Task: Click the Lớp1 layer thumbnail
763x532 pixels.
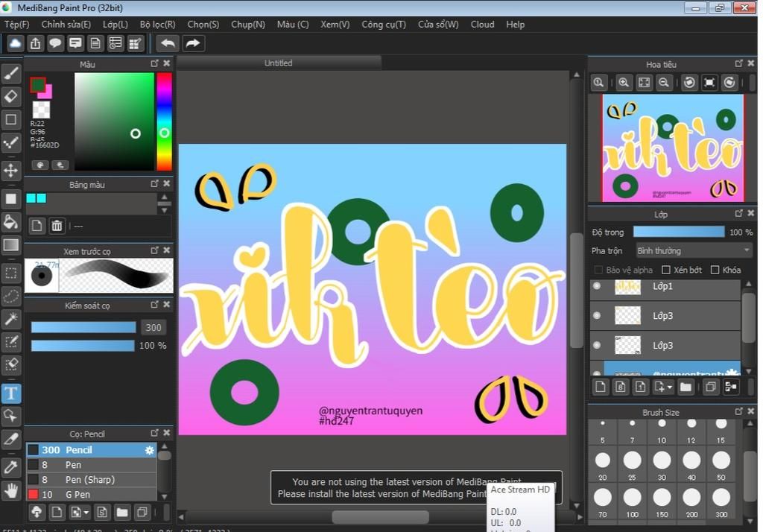Action: (x=627, y=287)
